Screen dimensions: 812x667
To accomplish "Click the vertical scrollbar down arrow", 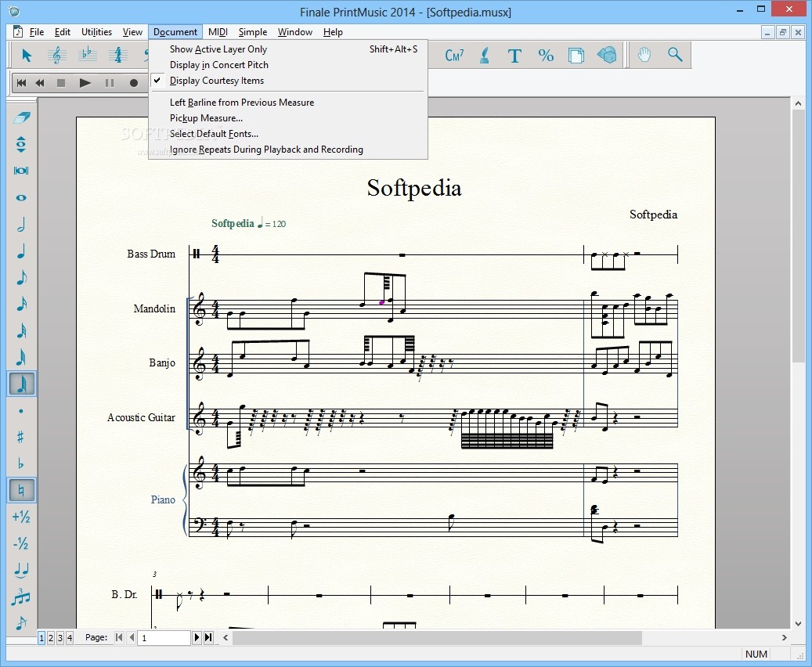I will tap(798, 623).
